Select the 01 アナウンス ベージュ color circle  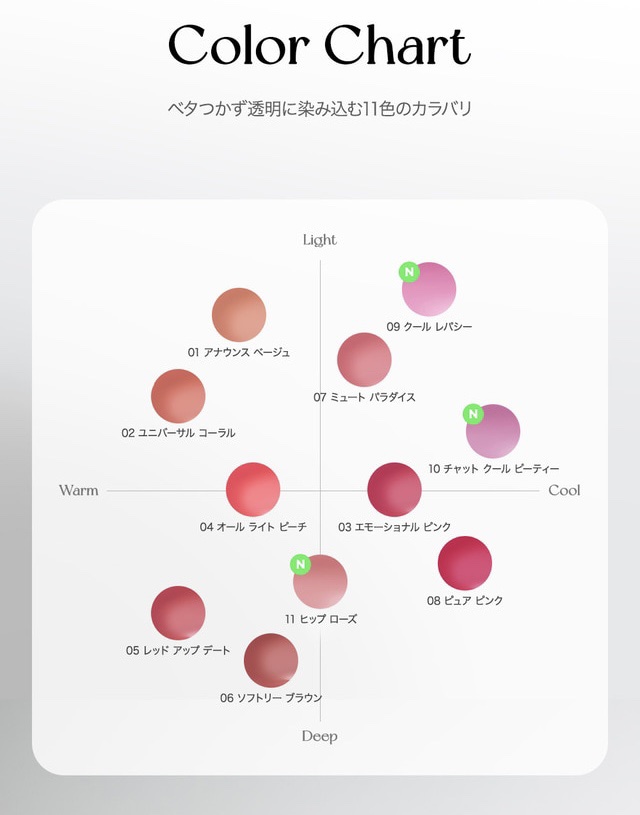[239, 315]
